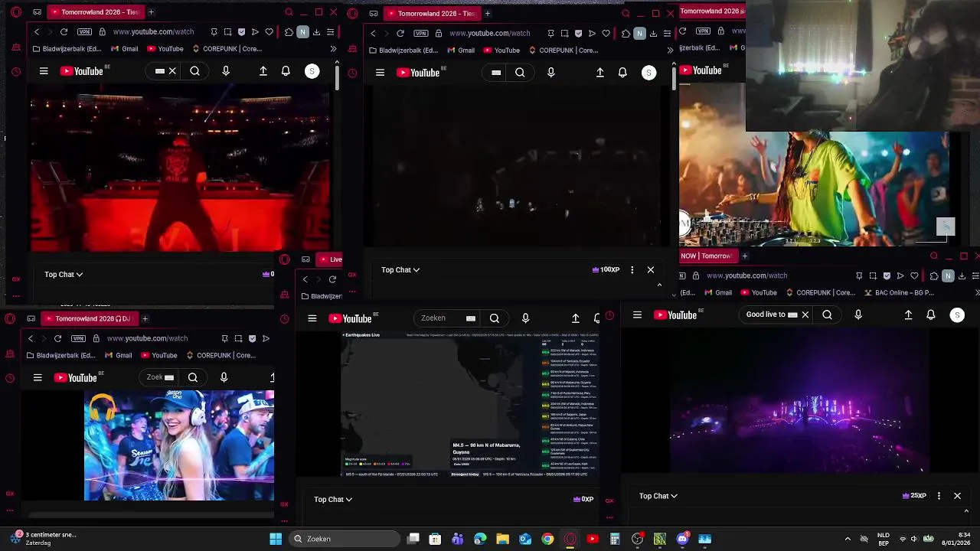Click address bar in red-stage video window
Screen dimensions: 980x551
[153, 32]
